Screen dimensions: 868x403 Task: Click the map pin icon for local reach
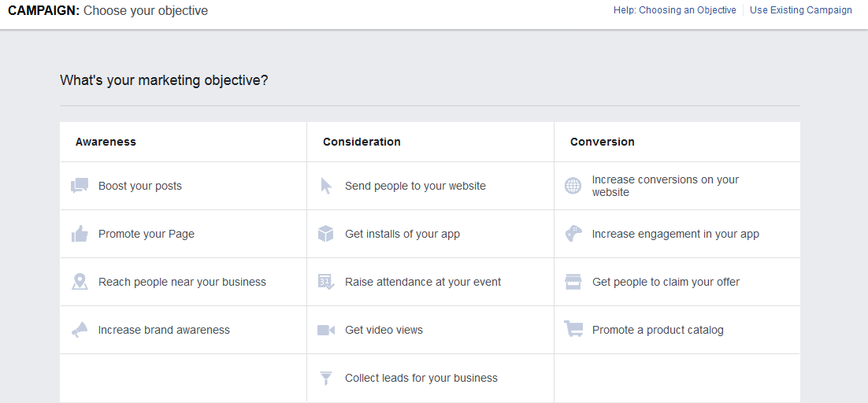[80, 282]
